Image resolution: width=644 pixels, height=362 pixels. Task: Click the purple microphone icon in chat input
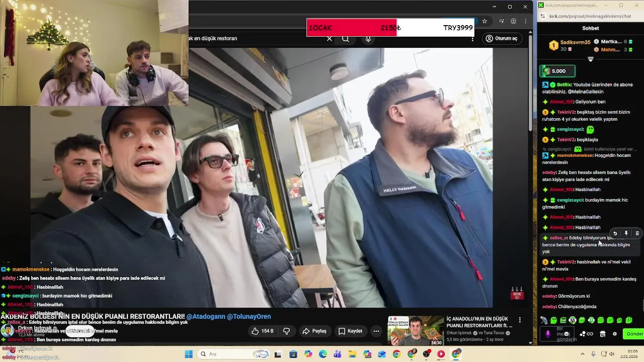coord(548,334)
